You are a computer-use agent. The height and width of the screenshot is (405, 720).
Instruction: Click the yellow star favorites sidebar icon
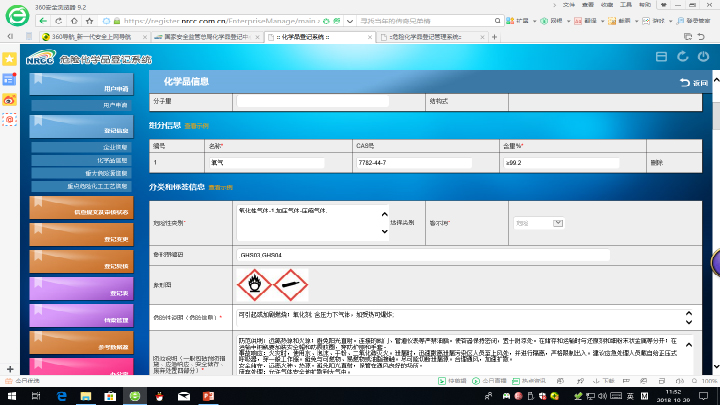pyautogui.click(x=10, y=59)
